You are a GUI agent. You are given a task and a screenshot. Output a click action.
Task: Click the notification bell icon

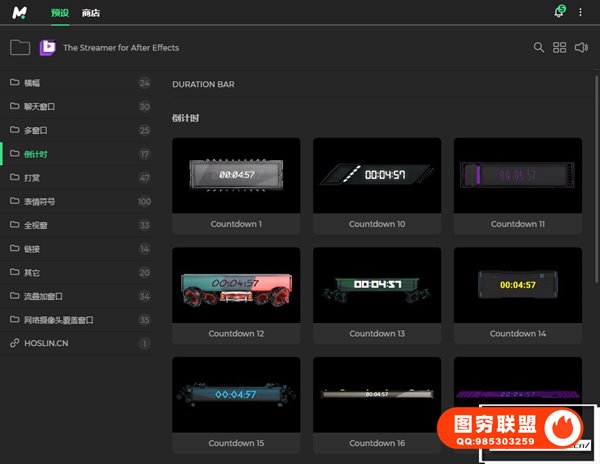[x=559, y=12]
